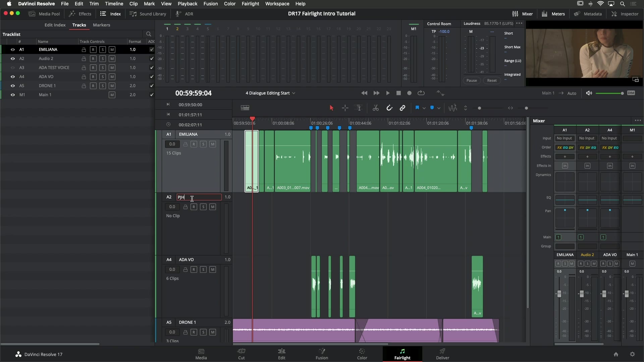Open project settings gear icon

[x=632, y=354]
